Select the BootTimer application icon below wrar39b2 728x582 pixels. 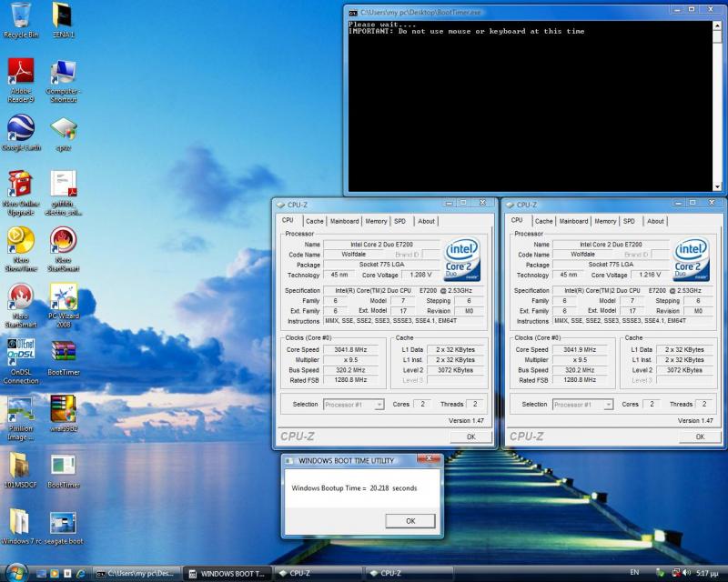click(63, 471)
